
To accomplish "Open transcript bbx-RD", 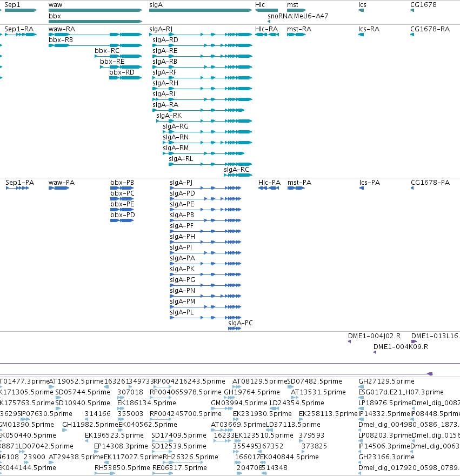I will [x=126, y=78].
